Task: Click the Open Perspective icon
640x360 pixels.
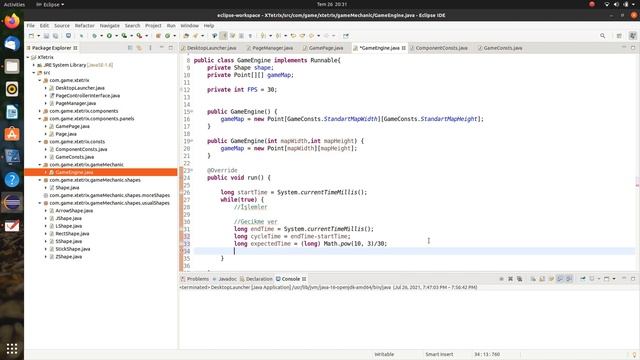Action: pyautogui.click(x=619, y=36)
